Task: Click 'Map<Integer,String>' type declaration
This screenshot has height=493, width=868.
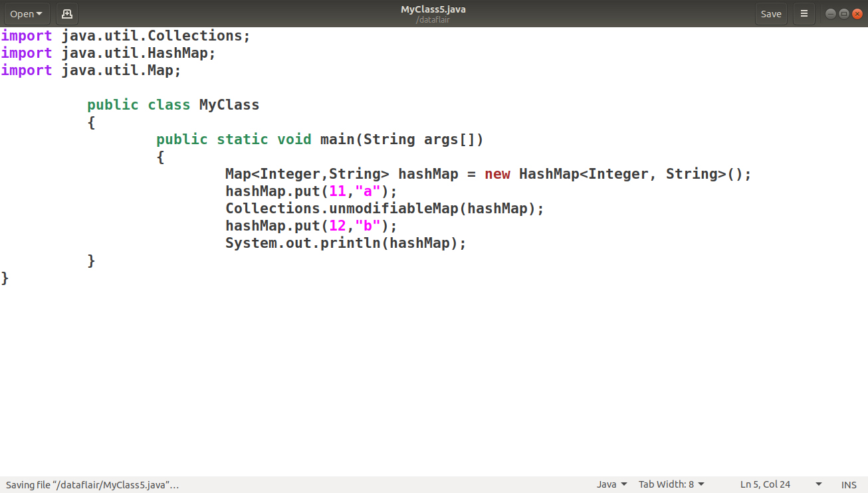Action: pyautogui.click(x=307, y=174)
